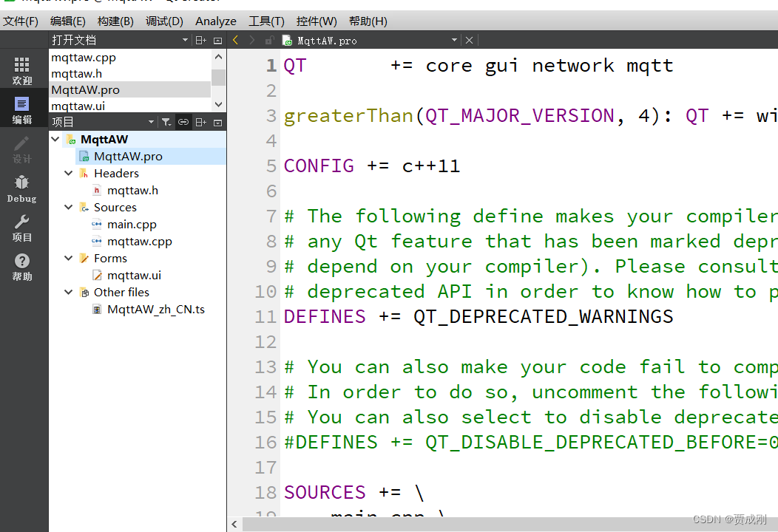
Task: Switch to Edit mode (编辑)
Action: coord(22,110)
